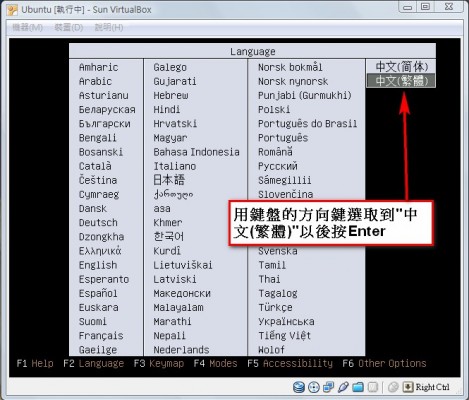Select 中文(简体) in the language list
Image resolution: width=469 pixels, height=400 pixels.
click(x=401, y=67)
